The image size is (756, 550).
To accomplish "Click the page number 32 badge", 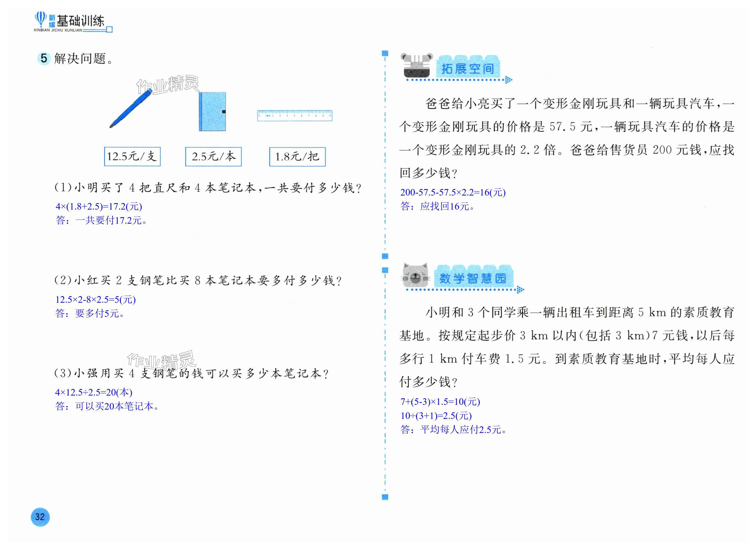I will coord(40,517).
